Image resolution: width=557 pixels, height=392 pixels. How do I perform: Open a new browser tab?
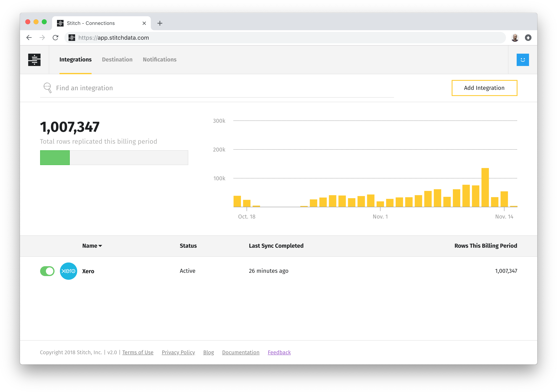[x=160, y=23]
